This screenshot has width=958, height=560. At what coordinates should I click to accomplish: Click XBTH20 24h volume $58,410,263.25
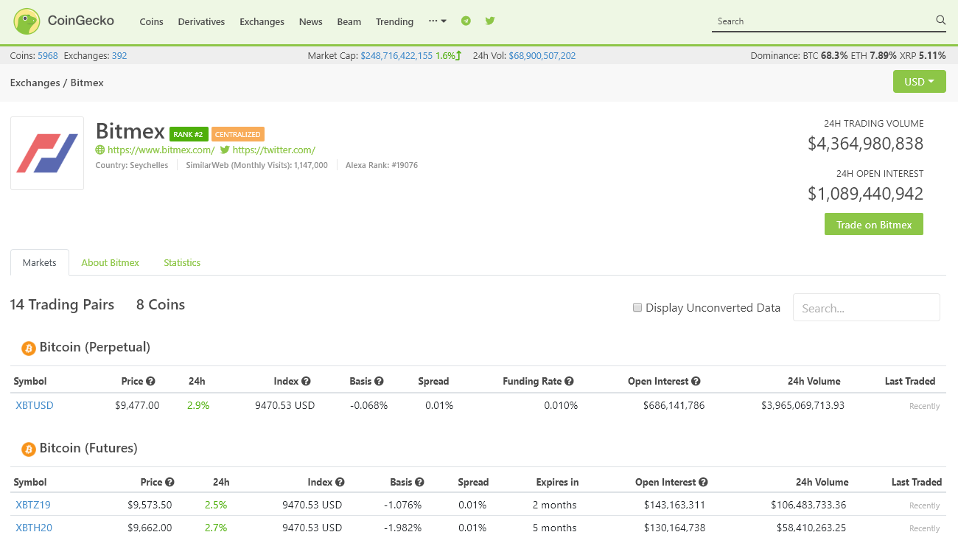(x=811, y=528)
